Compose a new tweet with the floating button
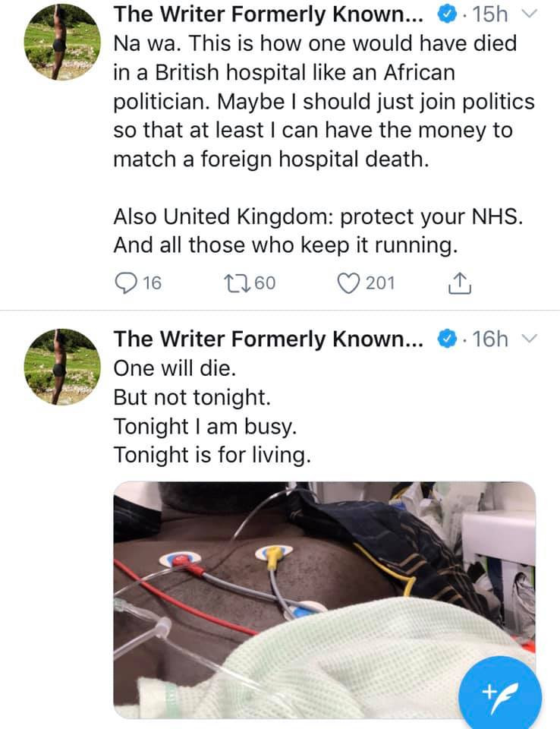The height and width of the screenshot is (729, 560). [500, 690]
